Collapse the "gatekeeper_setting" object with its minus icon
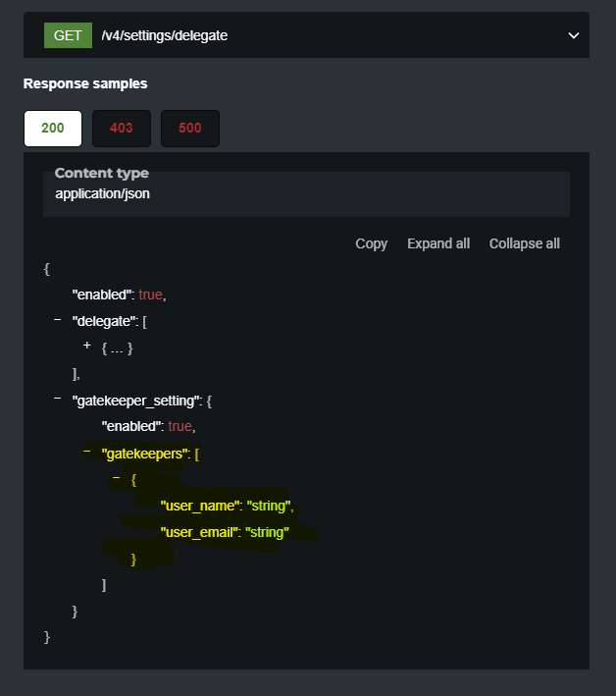Viewport: 616px width, 696px height. [x=58, y=400]
